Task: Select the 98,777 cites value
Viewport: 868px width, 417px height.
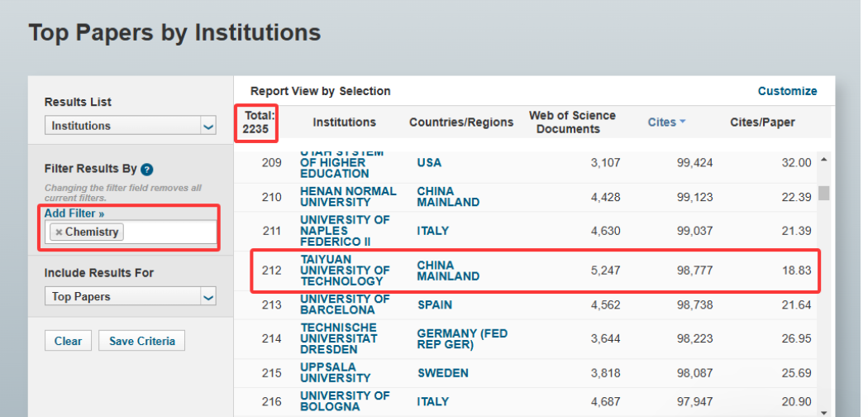Action: (694, 271)
